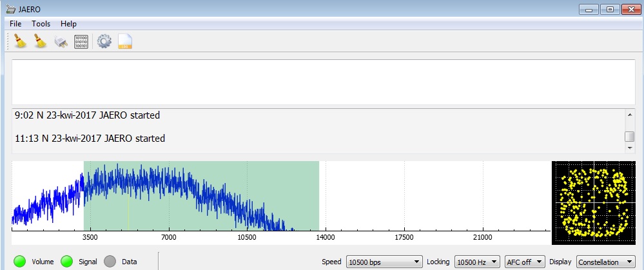The image size is (644, 270).
Task: Click the Volume label
Action: (43, 262)
